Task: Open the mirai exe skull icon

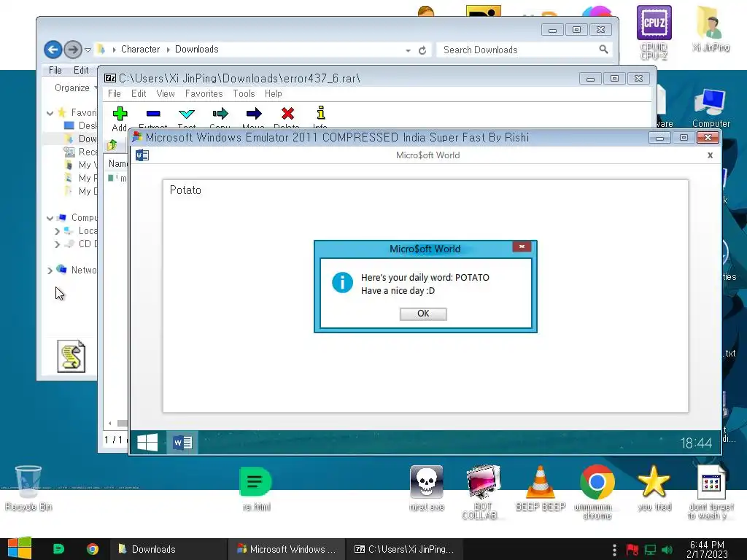Action: coord(426,488)
